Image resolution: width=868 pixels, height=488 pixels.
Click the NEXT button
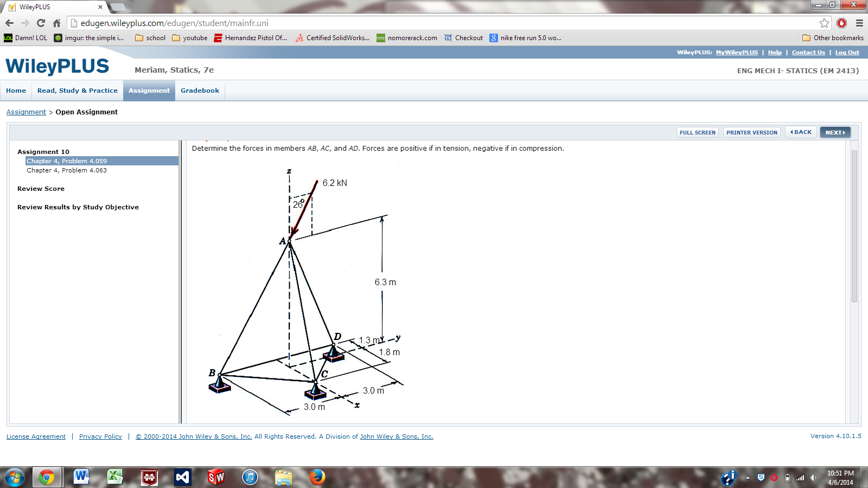point(834,132)
